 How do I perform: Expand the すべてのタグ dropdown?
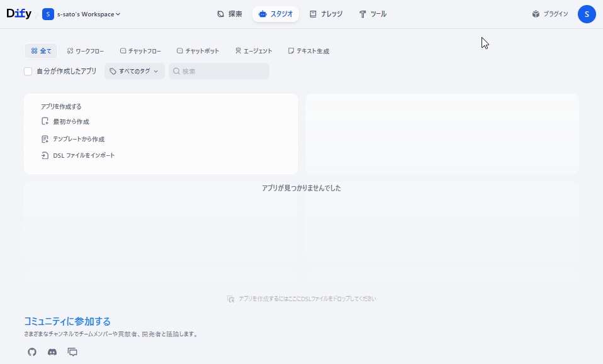[x=134, y=72]
